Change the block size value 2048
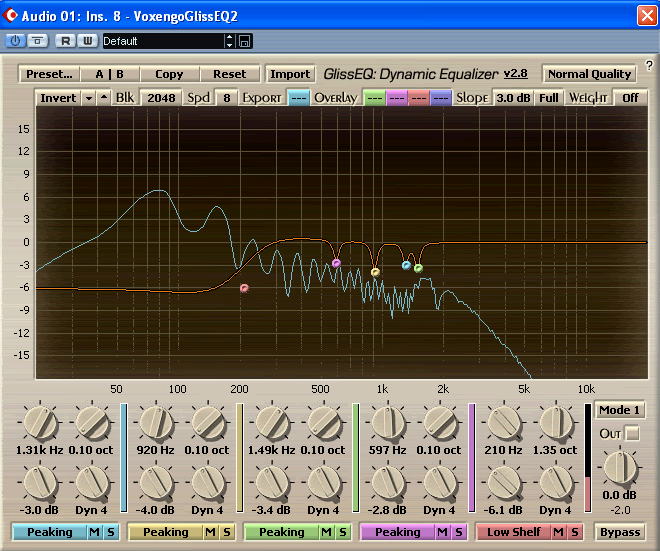This screenshot has width=660, height=551. pyautogui.click(x=161, y=98)
